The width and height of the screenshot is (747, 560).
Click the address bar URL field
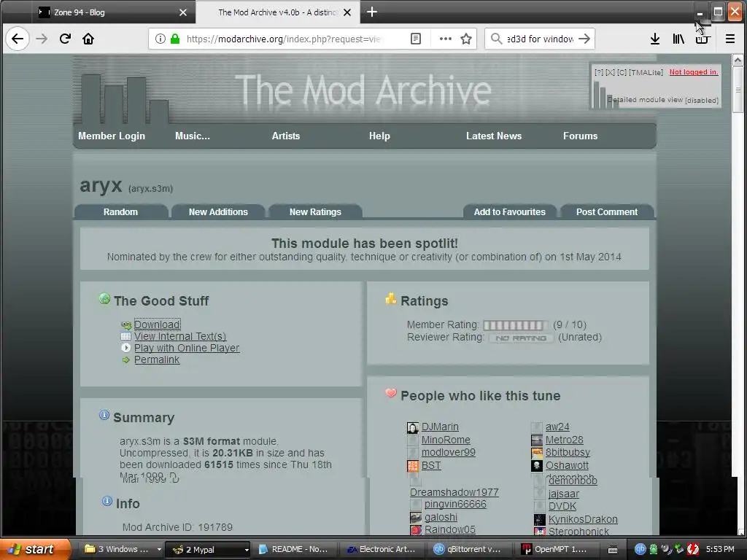[x=284, y=39]
